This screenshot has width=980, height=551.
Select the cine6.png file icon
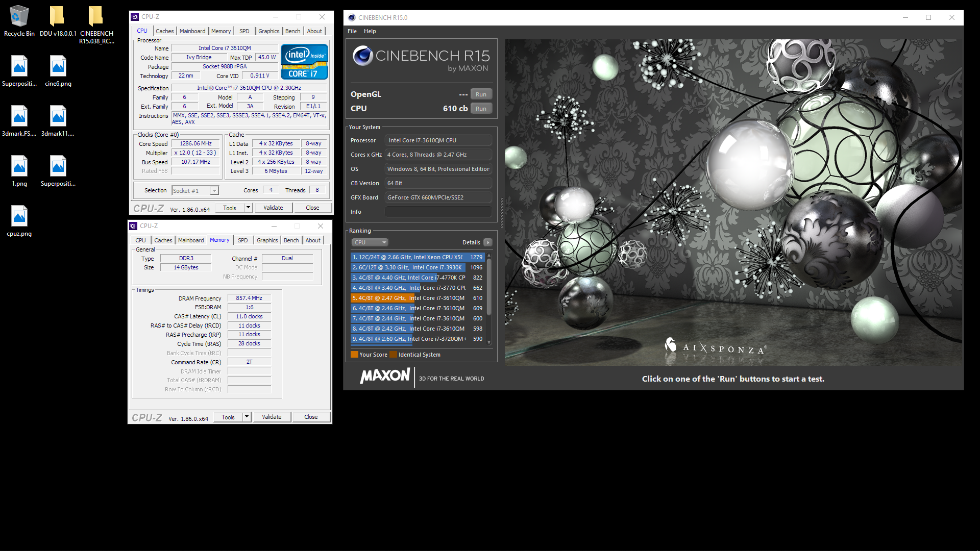58,71
